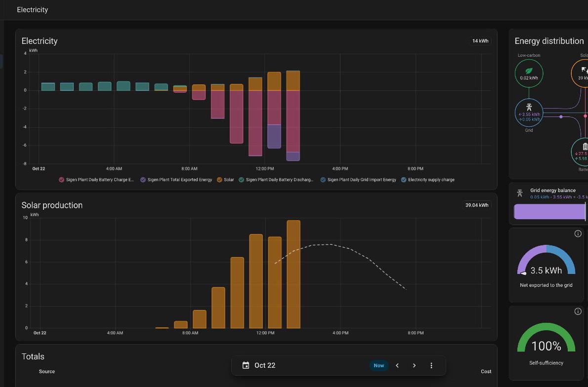The width and height of the screenshot is (588, 387).
Task: Click the Oct 22 date label
Action: coord(265,365)
